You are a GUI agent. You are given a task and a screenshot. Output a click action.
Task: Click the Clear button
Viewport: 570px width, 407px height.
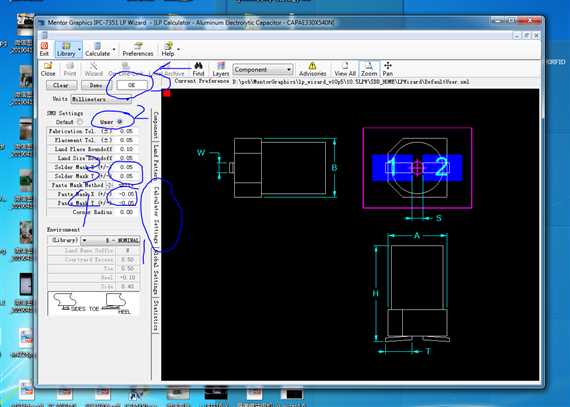coord(61,85)
